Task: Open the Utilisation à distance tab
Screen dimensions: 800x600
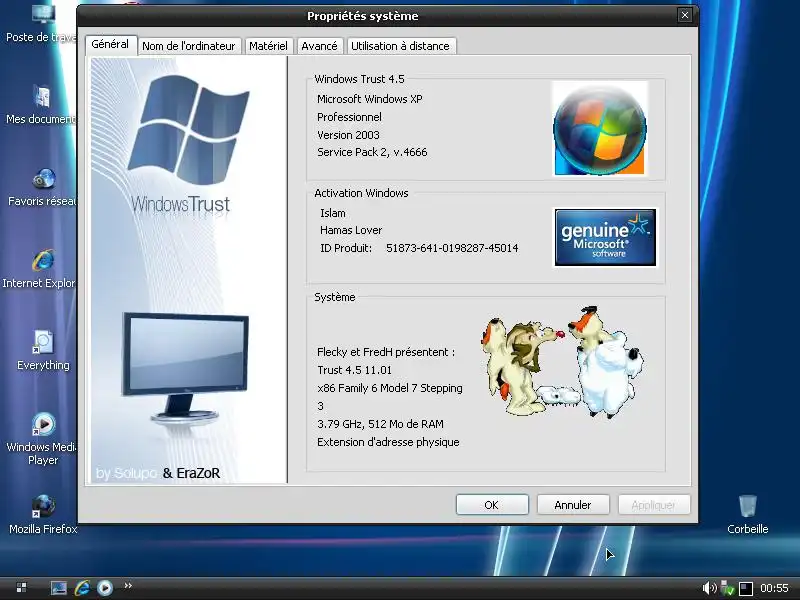Action: (x=401, y=46)
